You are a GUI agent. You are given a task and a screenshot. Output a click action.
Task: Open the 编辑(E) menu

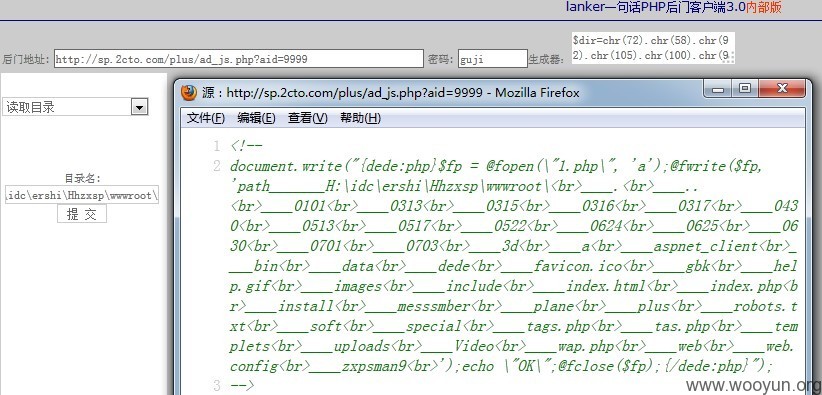pos(256,118)
